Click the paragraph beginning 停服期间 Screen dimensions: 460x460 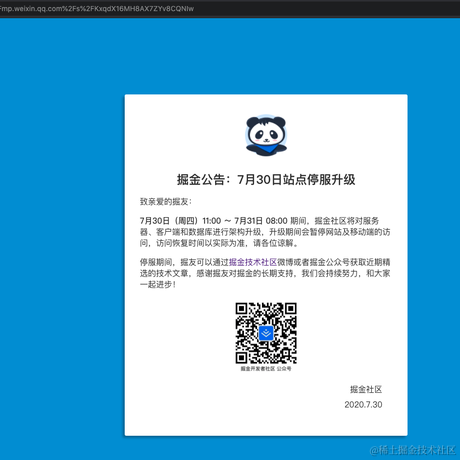click(x=265, y=273)
